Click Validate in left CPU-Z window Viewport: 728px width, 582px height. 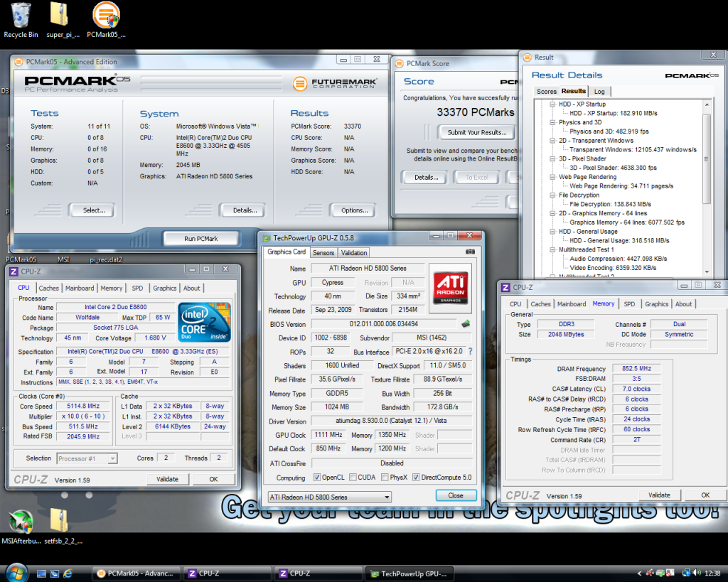coord(167,479)
